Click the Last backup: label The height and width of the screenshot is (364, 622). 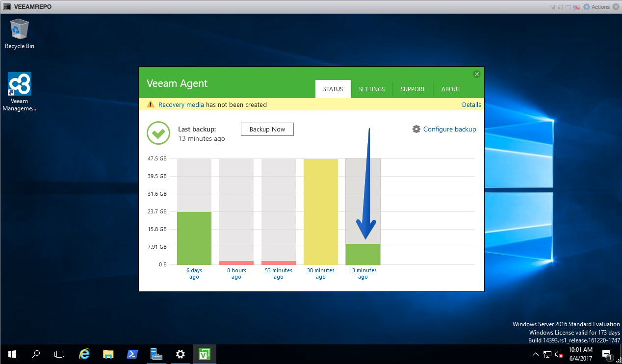[197, 129]
